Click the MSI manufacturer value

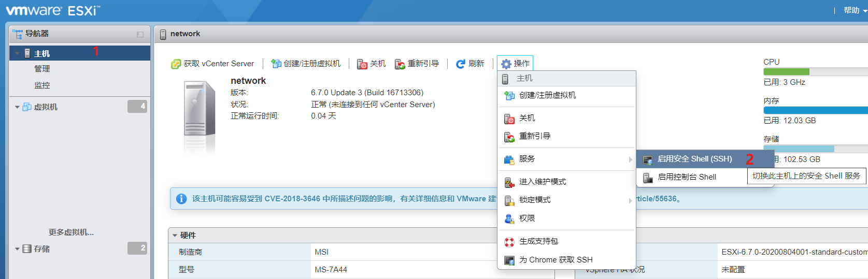[321, 252]
